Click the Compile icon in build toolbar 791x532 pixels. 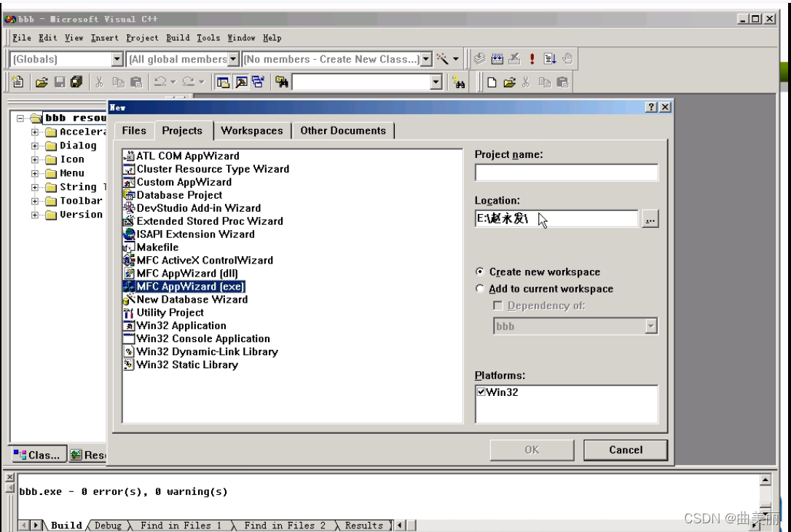coord(479,59)
